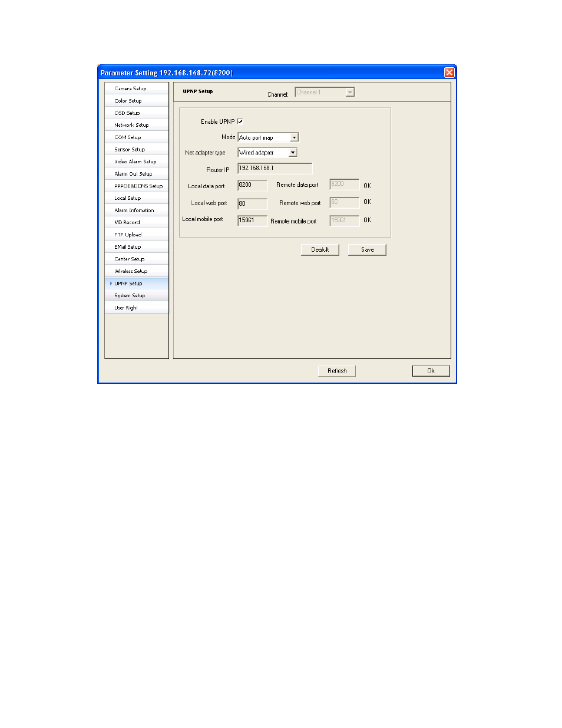Viewport: 562px width, 728px height.
Task: Open System Setup page
Action: coord(137,295)
